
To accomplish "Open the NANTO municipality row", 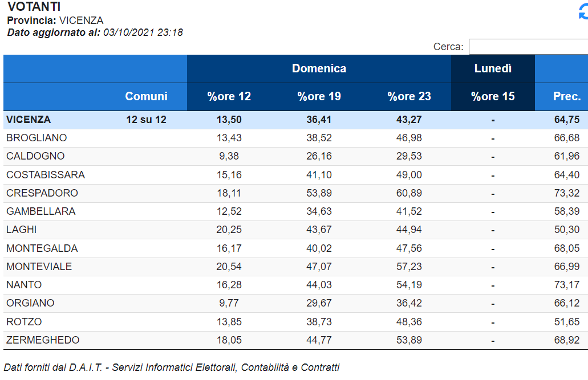I will click(x=295, y=285).
